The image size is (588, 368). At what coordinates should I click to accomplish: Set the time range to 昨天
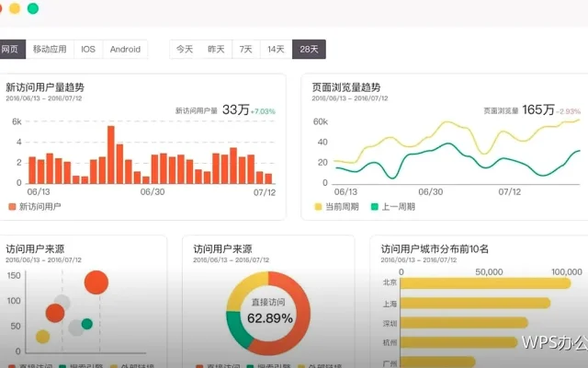click(216, 49)
